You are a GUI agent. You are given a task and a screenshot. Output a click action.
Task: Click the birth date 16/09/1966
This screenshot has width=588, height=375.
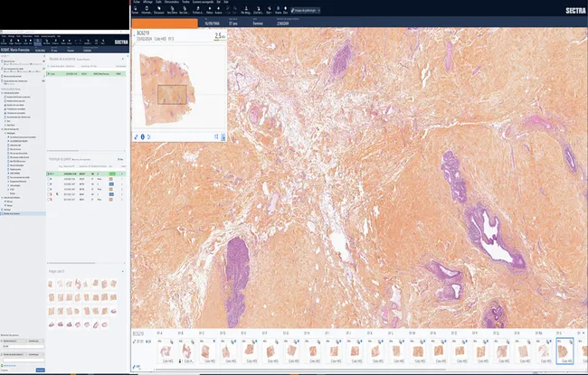[212, 23]
